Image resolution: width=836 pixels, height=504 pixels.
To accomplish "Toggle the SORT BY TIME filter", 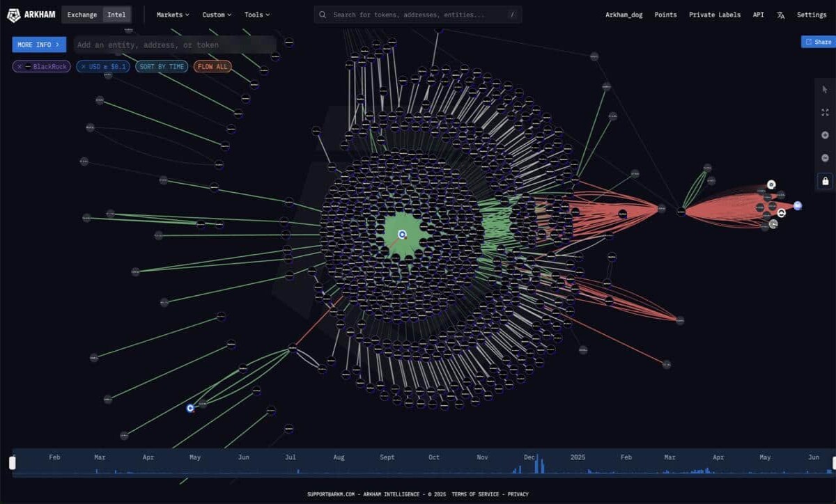I will pyautogui.click(x=162, y=67).
